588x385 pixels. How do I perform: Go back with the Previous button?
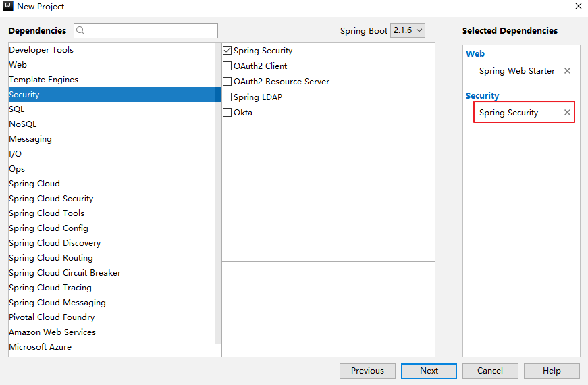click(368, 371)
